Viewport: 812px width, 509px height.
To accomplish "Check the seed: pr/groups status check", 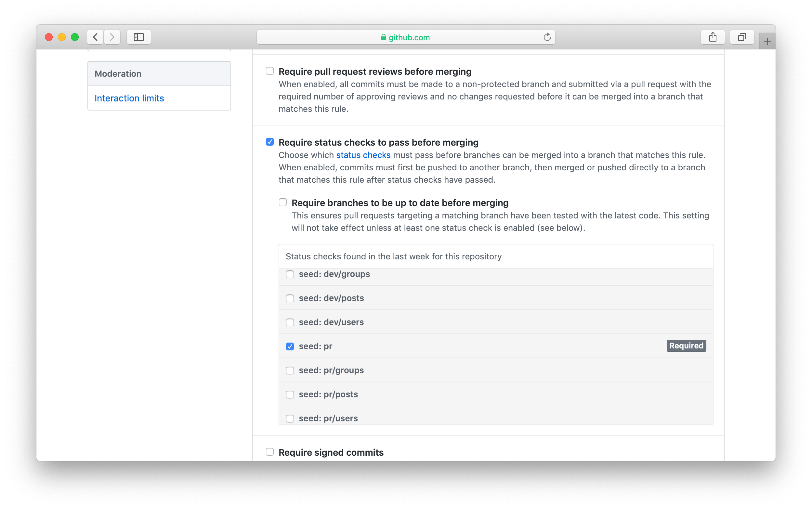I will click(290, 370).
